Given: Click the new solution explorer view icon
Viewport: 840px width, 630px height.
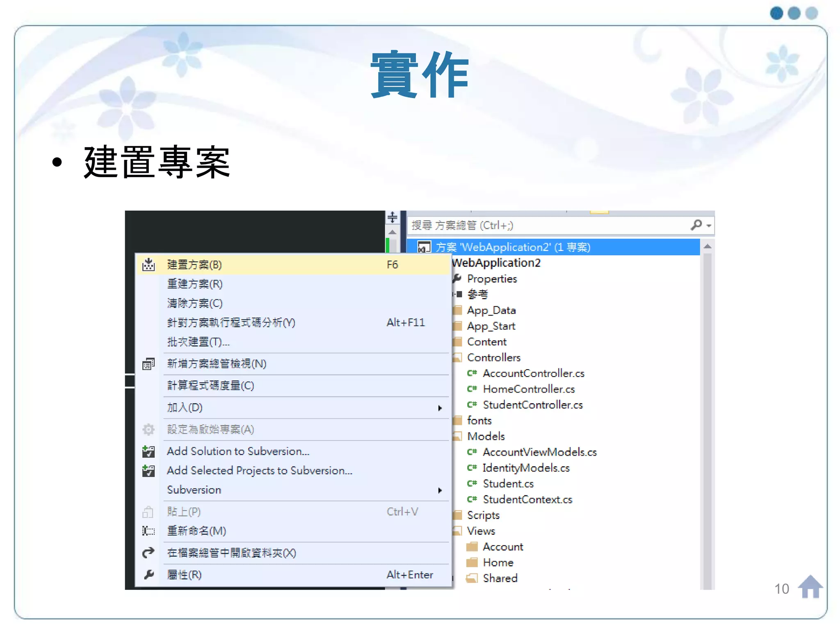Looking at the screenshot, I should [x=148, y=364].
